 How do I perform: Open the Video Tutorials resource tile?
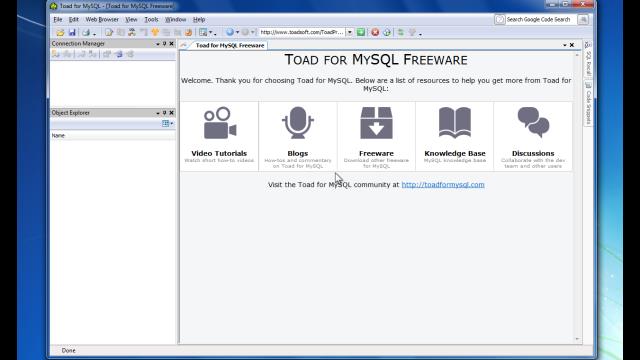pyautogui.click(x=219, y=136)
